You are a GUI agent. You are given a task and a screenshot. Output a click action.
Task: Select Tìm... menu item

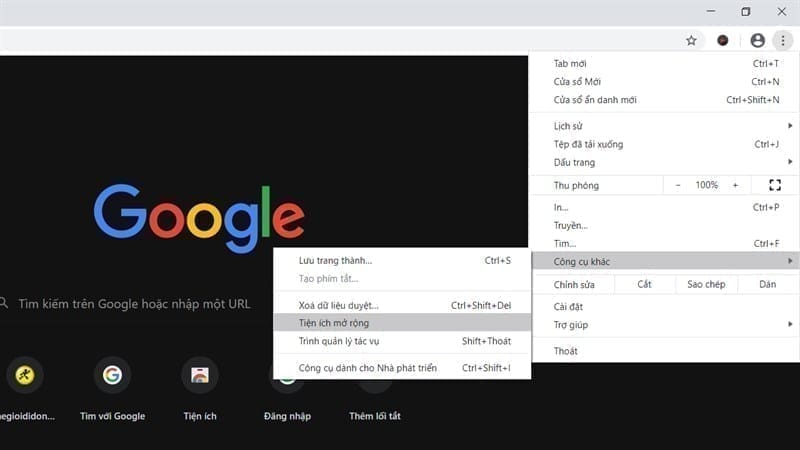coord(665,244)
